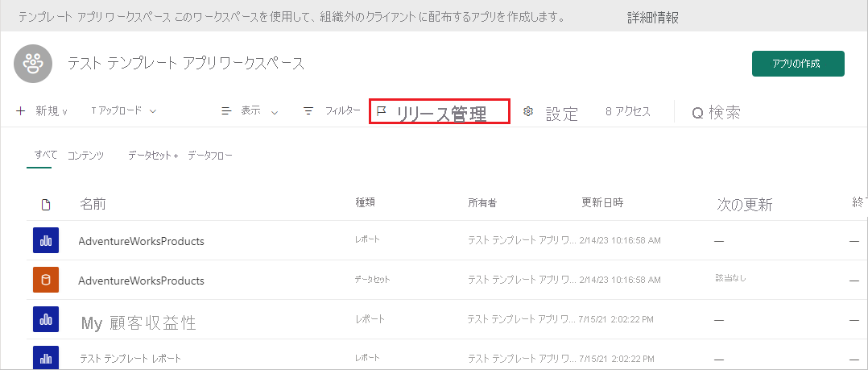The height and width of the screenshot is (370, 868).
Task: Click the file type column header icon
Action: (46, 205)
